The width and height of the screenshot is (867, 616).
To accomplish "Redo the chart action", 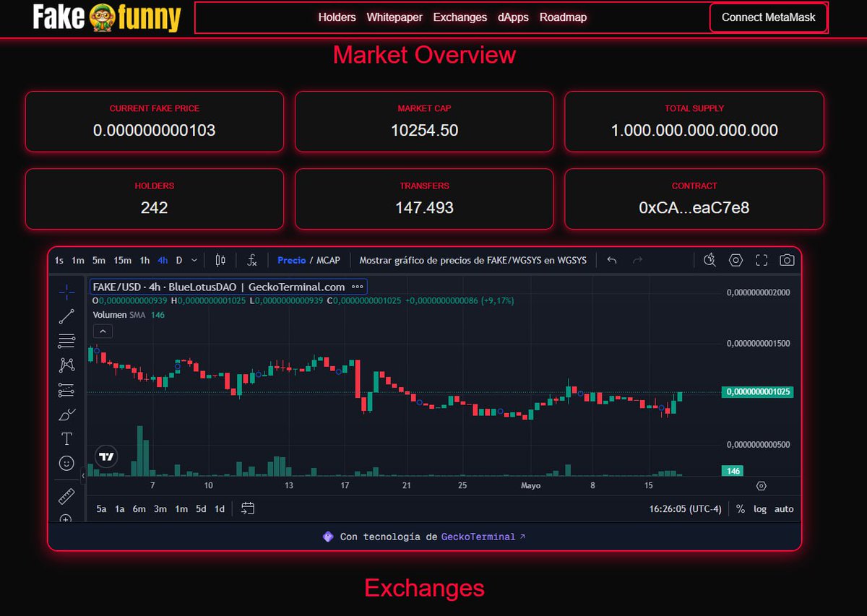I will tap(637, 260).
